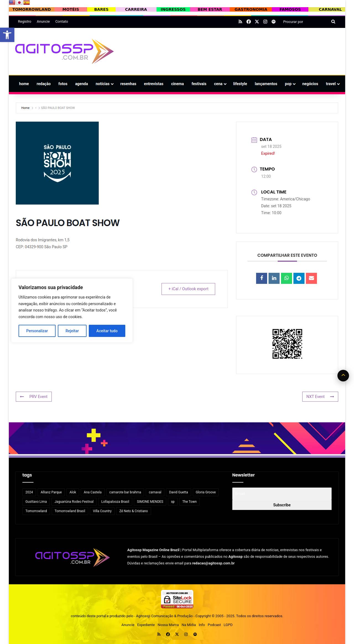
Task: Click the scroll-to-top arrow button
Action: [343, 375]
